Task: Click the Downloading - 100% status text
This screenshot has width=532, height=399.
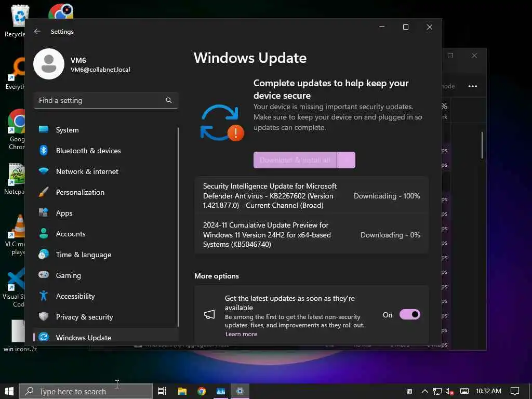Action: point(387,196)
